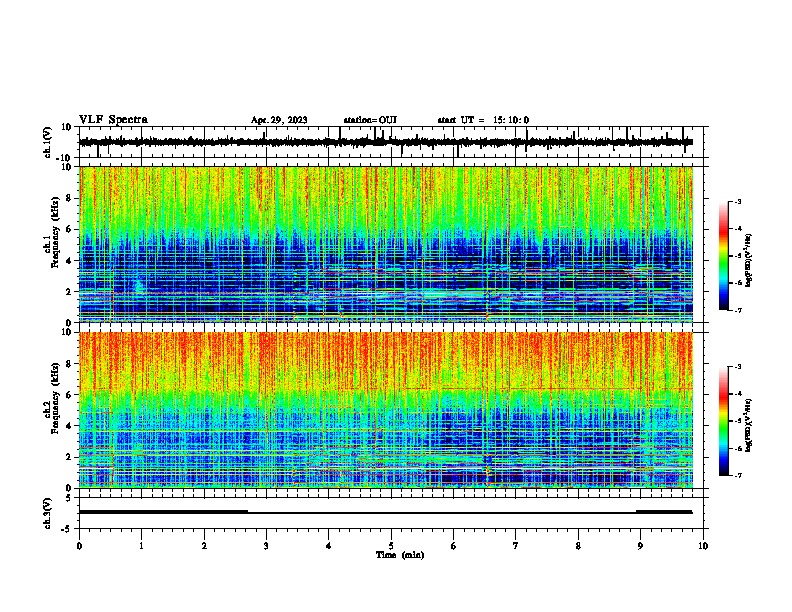Click the ch.1 "Frequency (kHz)" axis label
The image size is (792, 612).
[x=55, y=233]
